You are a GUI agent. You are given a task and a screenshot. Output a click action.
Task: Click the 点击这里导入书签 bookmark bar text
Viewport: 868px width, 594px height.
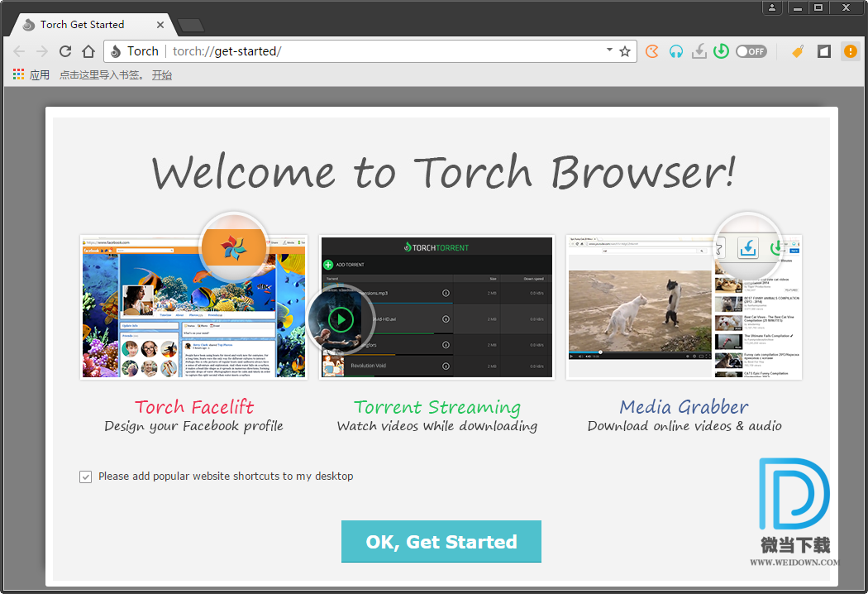(x=100, y=74)
